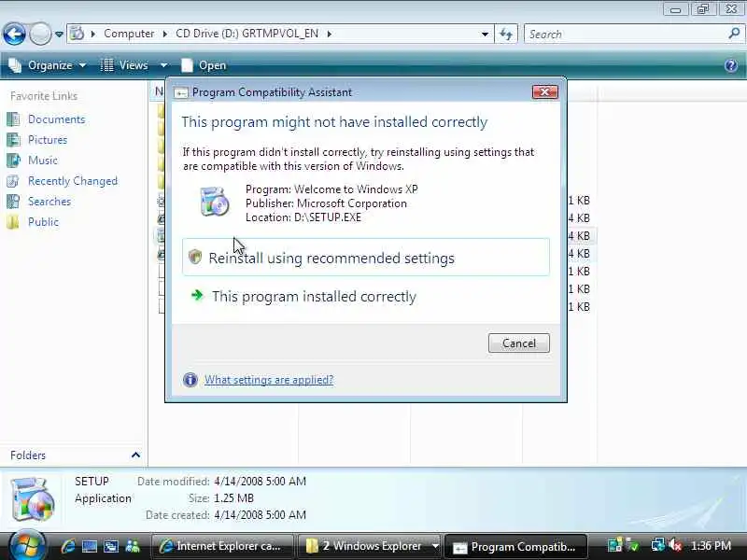Click the dialog title bar icon

coord(181,92)
